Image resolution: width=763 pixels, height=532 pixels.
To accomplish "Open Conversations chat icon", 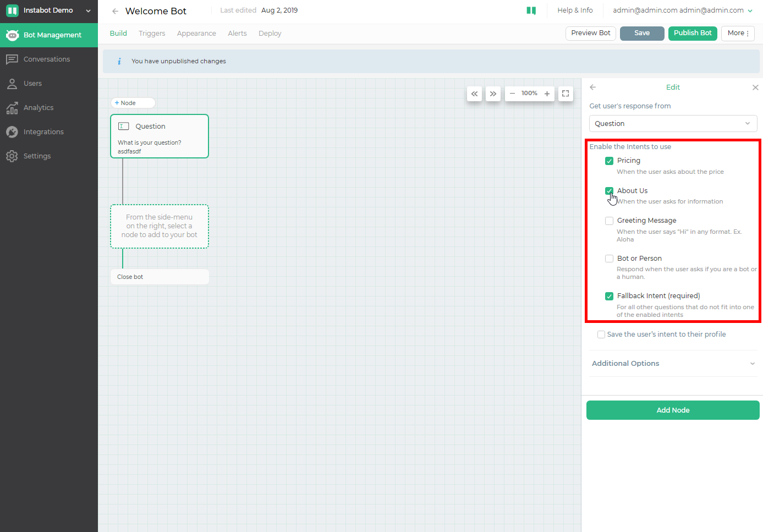I will point(12,59).
